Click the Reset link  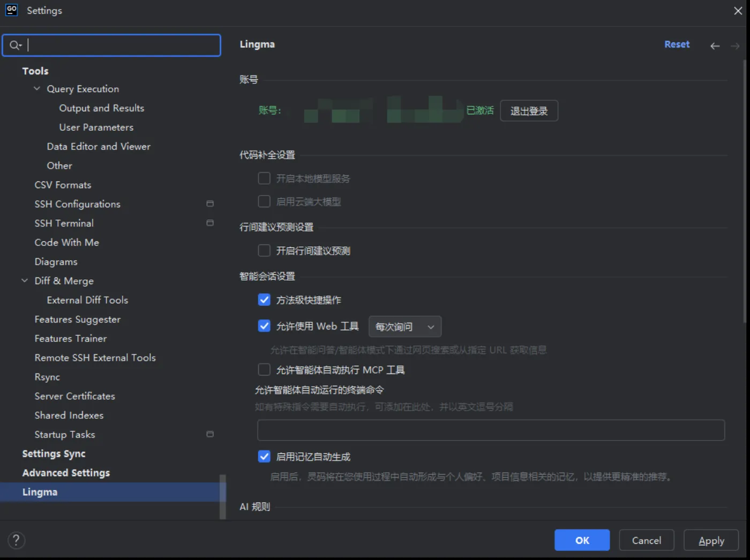click(x=677, y=44)
